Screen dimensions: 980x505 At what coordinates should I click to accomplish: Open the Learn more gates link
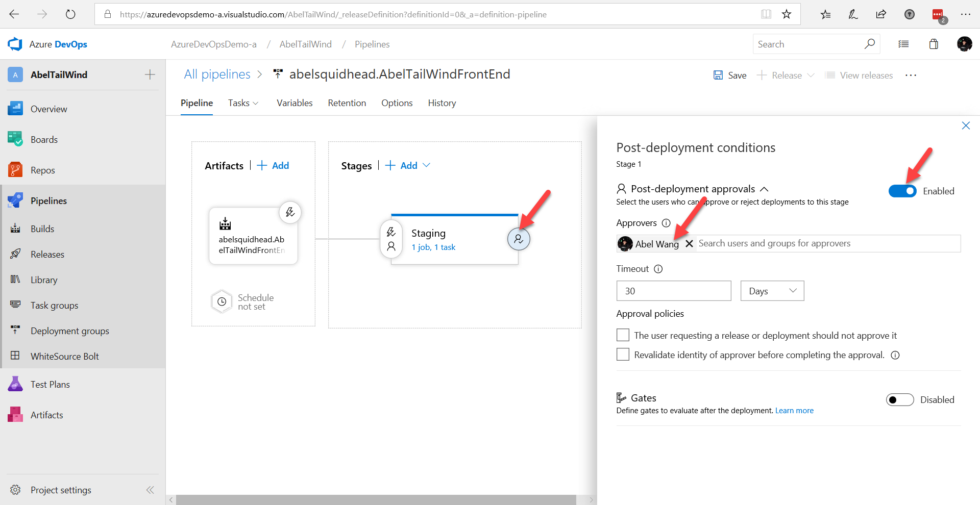click(x=794, y=411)
